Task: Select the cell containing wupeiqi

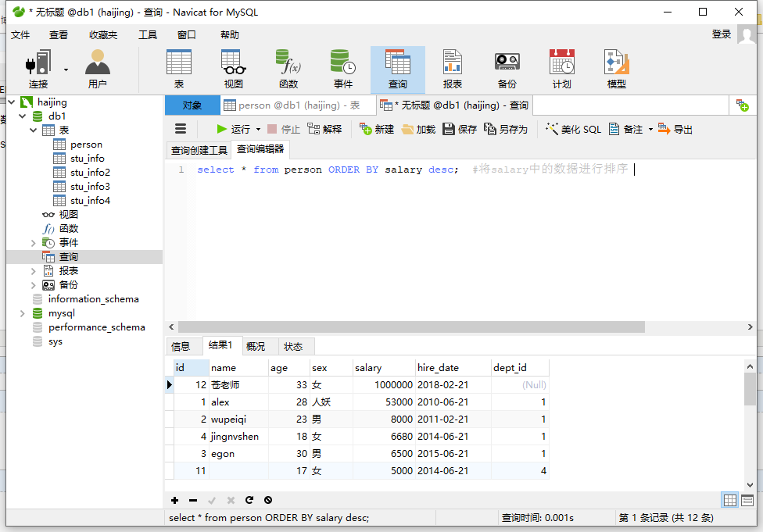Action: coord(238,420)
